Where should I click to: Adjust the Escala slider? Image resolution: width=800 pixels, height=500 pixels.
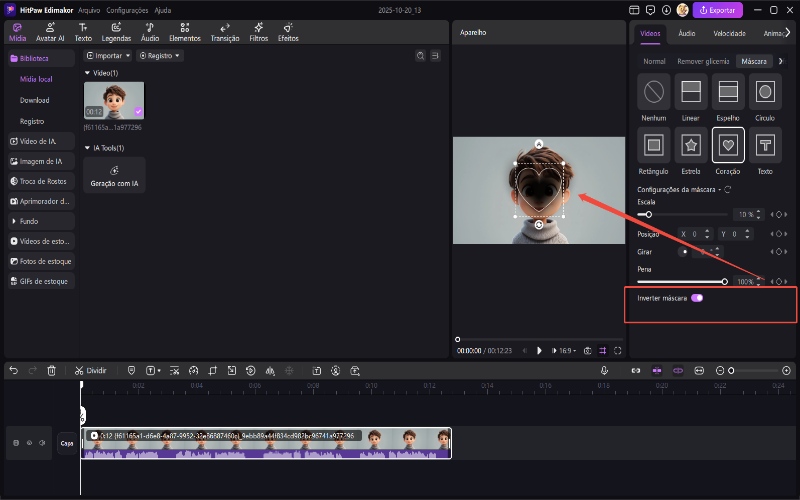[649, 214]
